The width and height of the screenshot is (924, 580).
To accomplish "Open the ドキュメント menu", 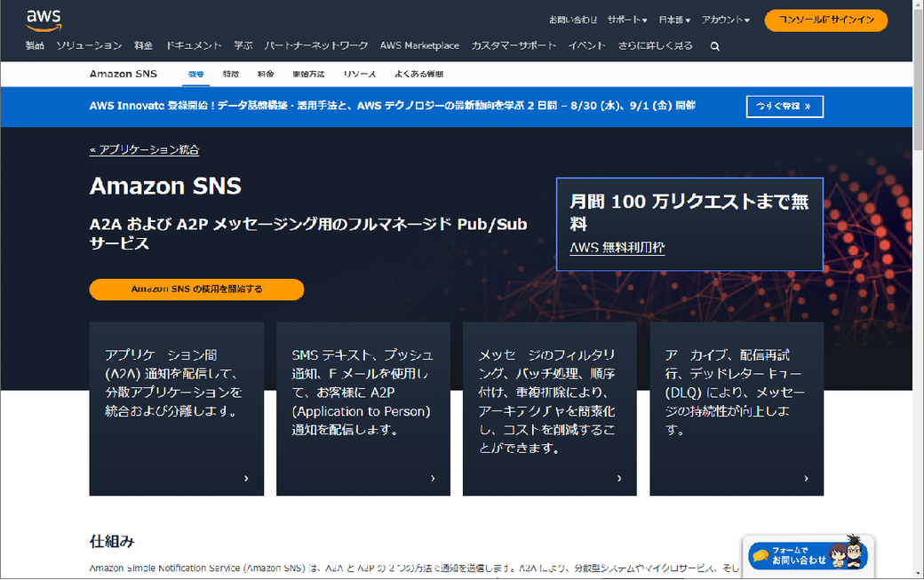I will point(194,45).
